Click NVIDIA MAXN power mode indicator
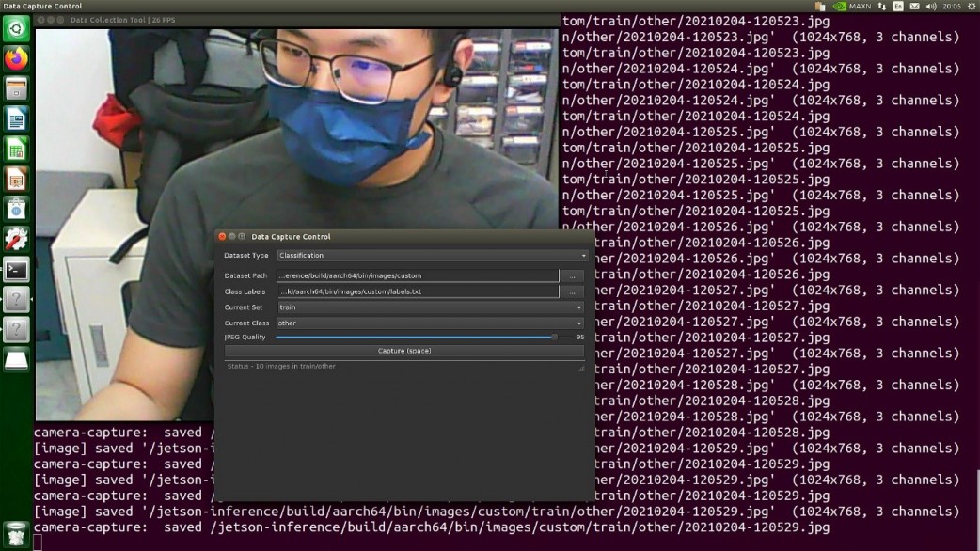Screen dimensions: 980x551 [852, 6]
